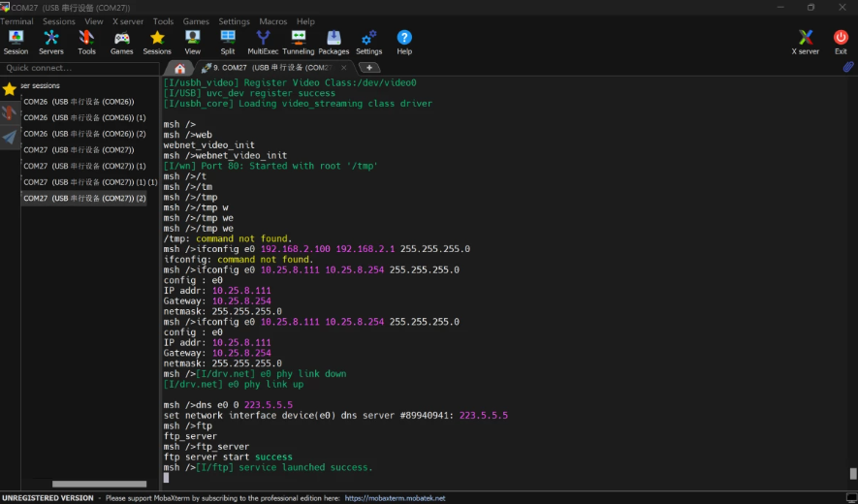Select session COM27 (USB 串行设备 (COM27))
This screenshot has width=858, height=504.
click(x=79, y=150)
